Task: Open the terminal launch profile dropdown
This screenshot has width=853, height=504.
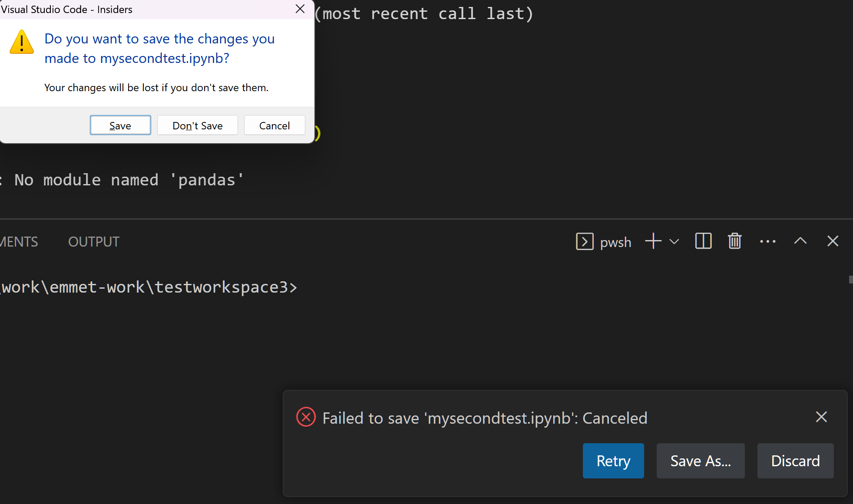Action: point(674,241)
